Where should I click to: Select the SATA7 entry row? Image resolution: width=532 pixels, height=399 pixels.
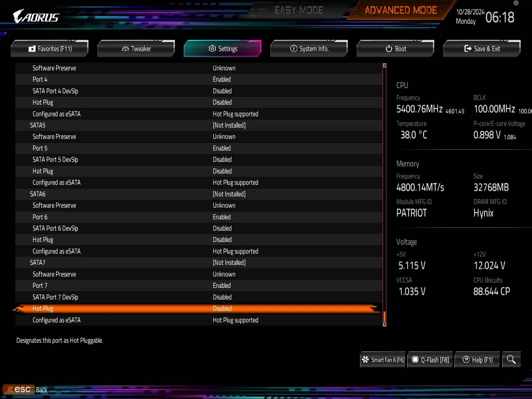[199, 263]
